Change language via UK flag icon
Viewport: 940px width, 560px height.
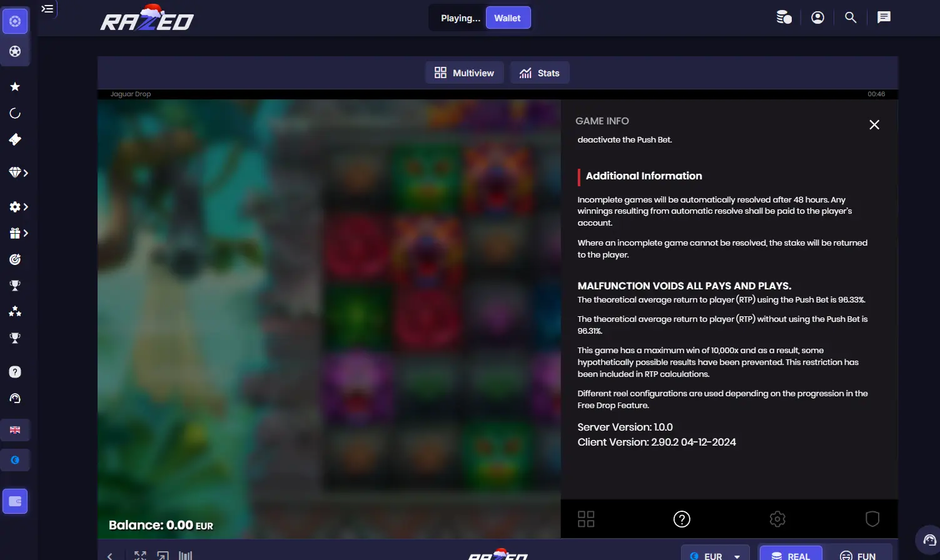pos(15,430)
